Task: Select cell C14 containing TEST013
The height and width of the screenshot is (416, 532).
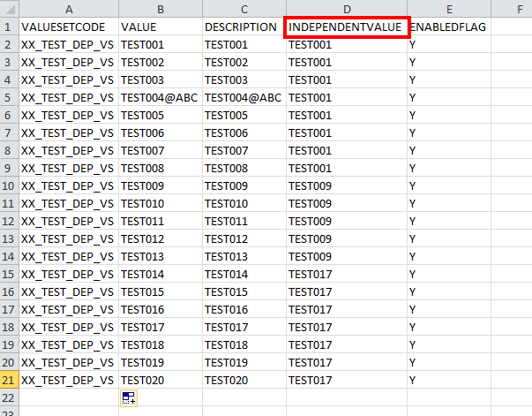Action: (244, 256)
